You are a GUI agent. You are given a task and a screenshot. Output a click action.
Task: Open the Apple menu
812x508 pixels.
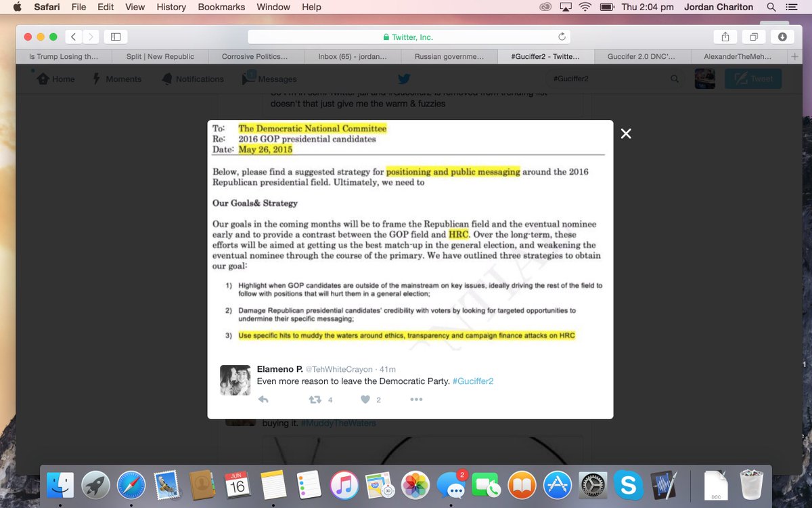pyautogui.click(x=17, y=7)
